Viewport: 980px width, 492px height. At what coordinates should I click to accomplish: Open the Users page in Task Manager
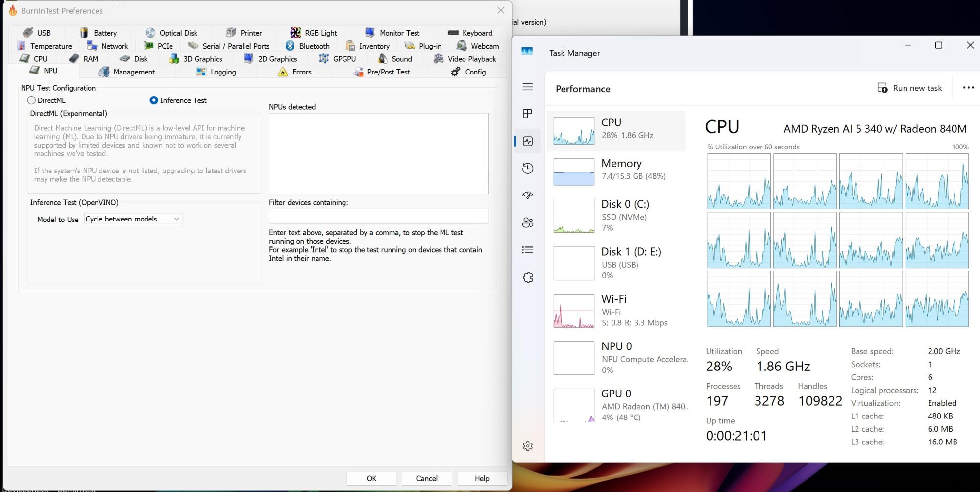coord(528,223)
